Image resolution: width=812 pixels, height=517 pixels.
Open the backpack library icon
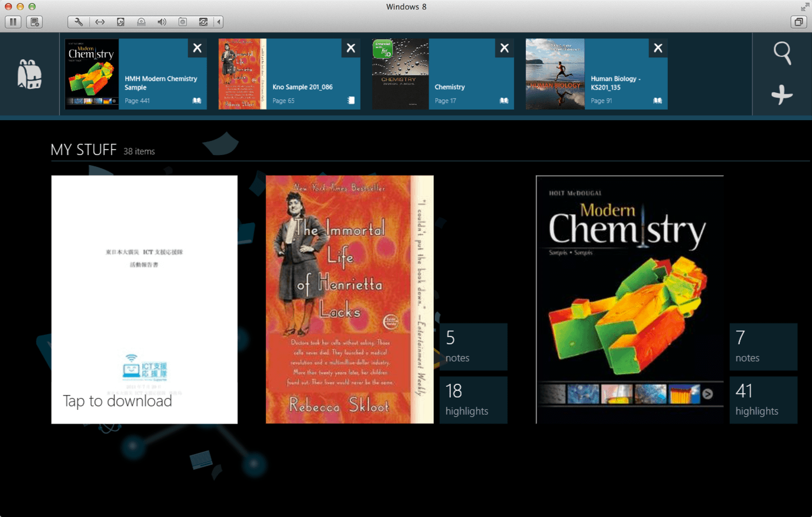(x=30, y=75)
